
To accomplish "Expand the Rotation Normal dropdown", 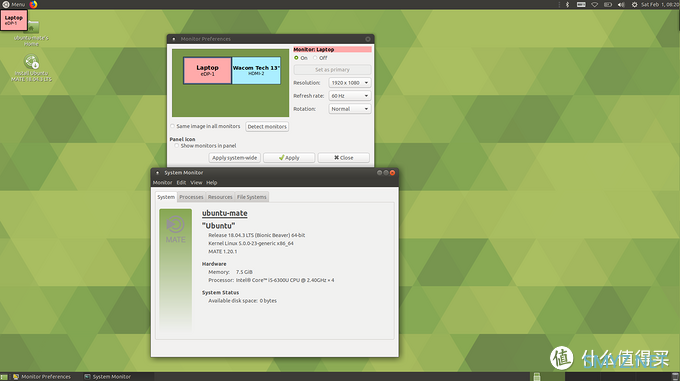I will point(350,109).
